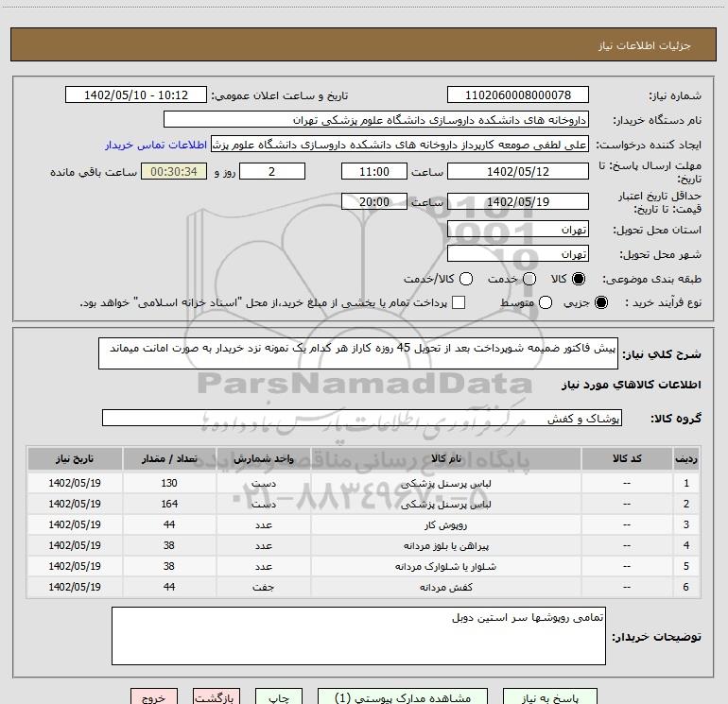Click the چاپ print button
728x704 pixels.
(279, 697)
